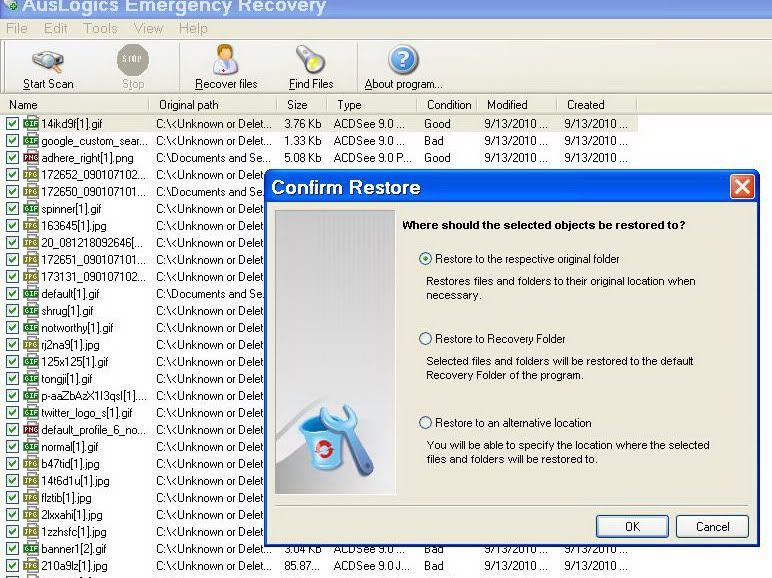Sort by Condition column header

(x=447, y=105)
